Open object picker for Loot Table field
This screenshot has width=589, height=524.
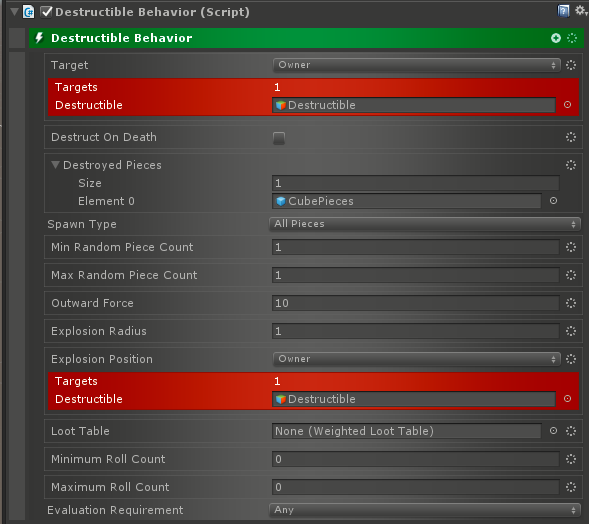553,430
